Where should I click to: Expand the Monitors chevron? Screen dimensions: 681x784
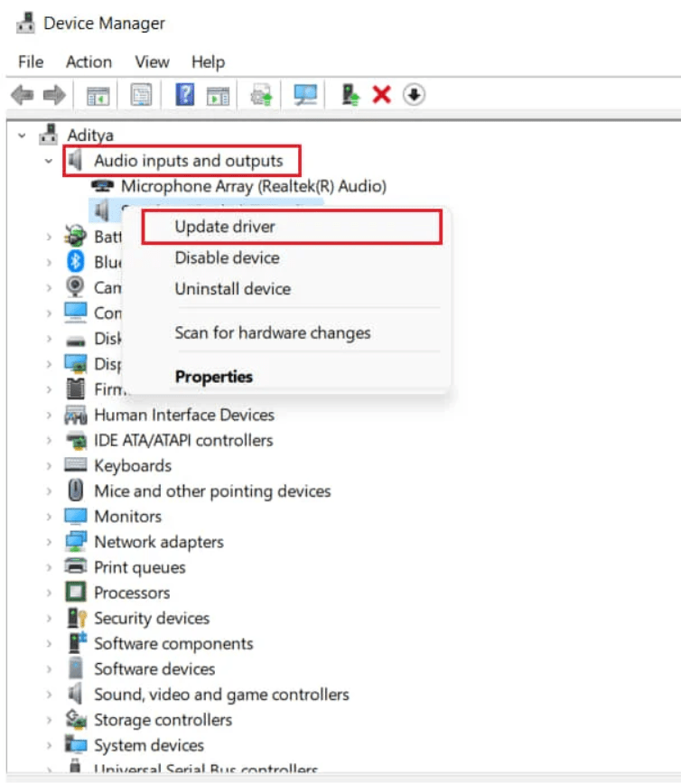point(49,517)
